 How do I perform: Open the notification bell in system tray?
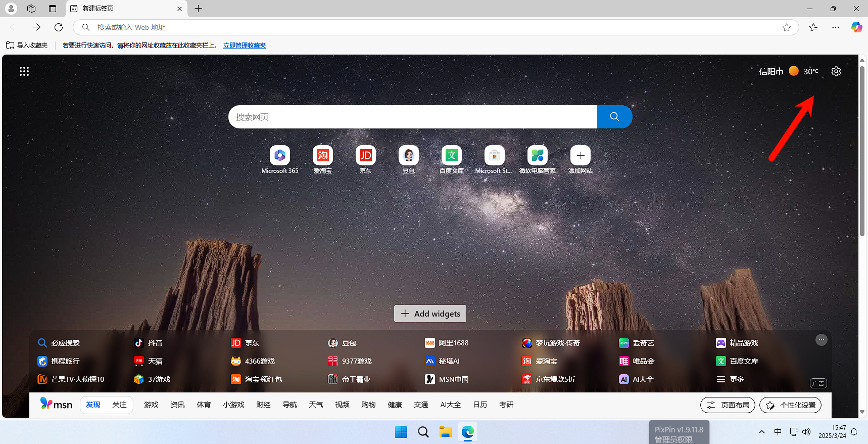point(854,432)
